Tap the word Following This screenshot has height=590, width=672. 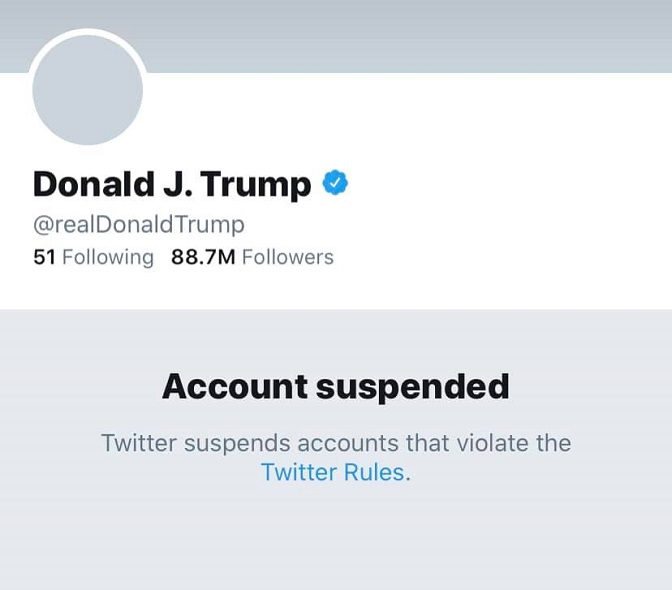point(108,257)
